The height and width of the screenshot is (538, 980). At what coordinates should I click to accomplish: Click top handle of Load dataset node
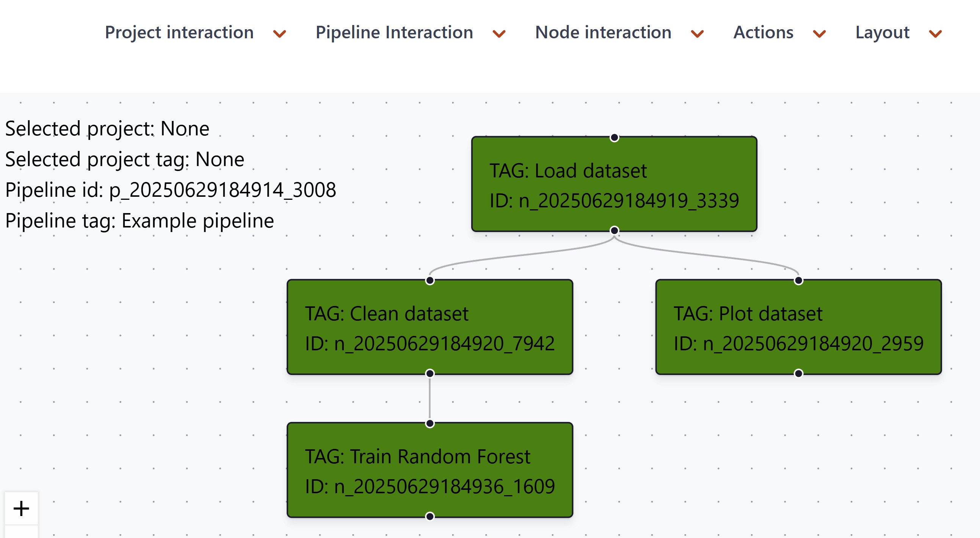[614, 137]
